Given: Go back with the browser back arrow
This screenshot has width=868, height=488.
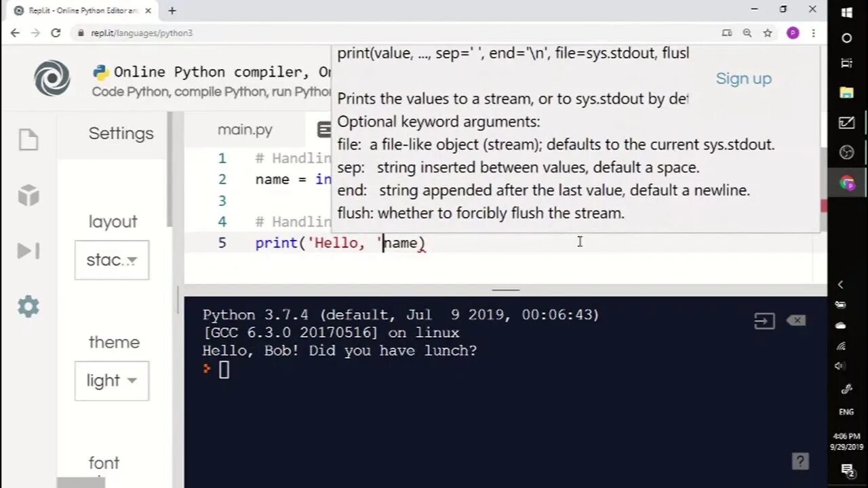Looking at the screenshot, I should (15, 33).
